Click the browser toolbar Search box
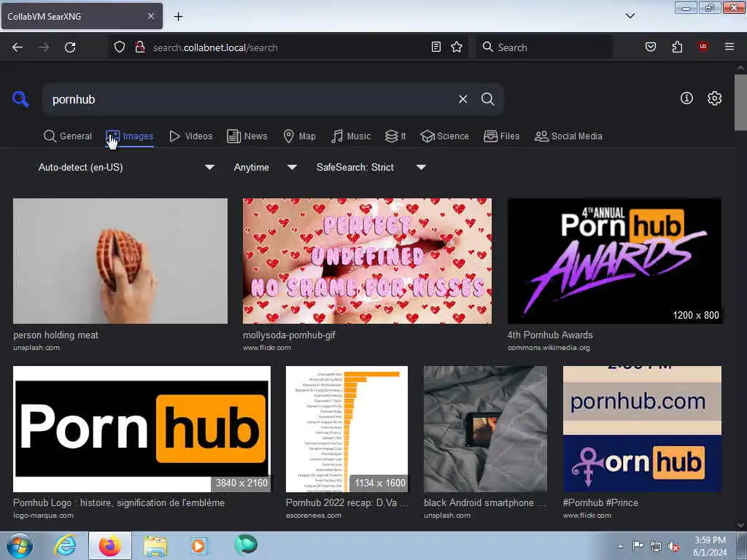This screenshot has width=747, height=560. pyautogui.click(x=543, y=47)
